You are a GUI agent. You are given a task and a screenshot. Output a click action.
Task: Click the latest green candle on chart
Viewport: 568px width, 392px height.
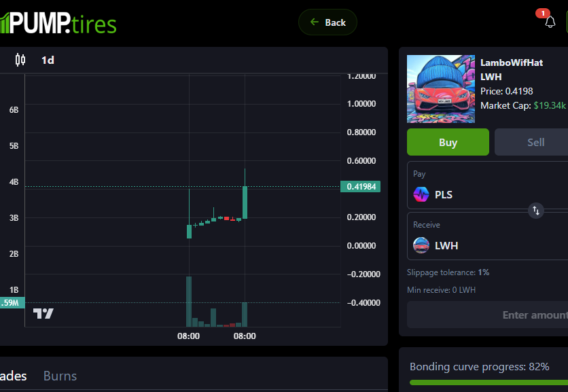[x=245, y=202]
